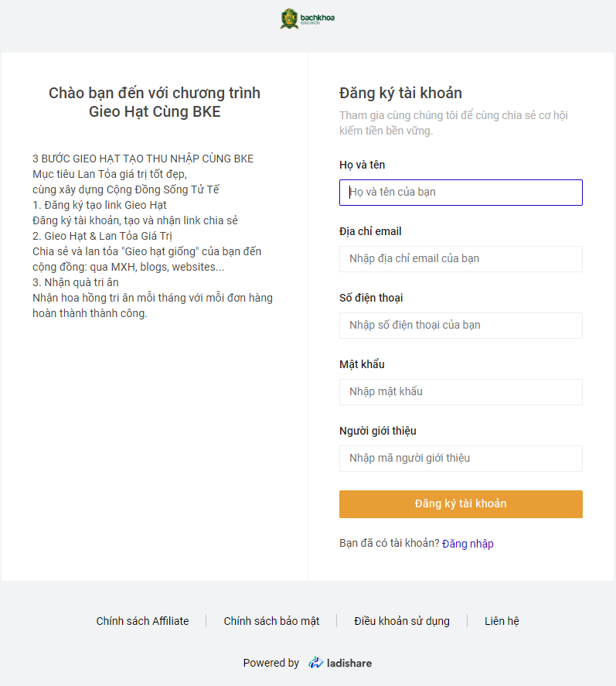Click the "Nhập mật khẩu" password field
Screen dimensions: 616x686
[x=461, y=392]
